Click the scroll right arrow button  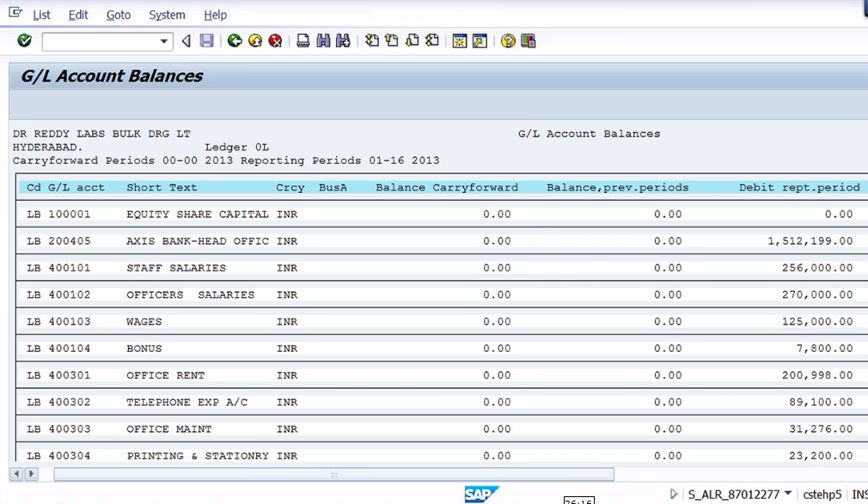[x=32, y=474]
